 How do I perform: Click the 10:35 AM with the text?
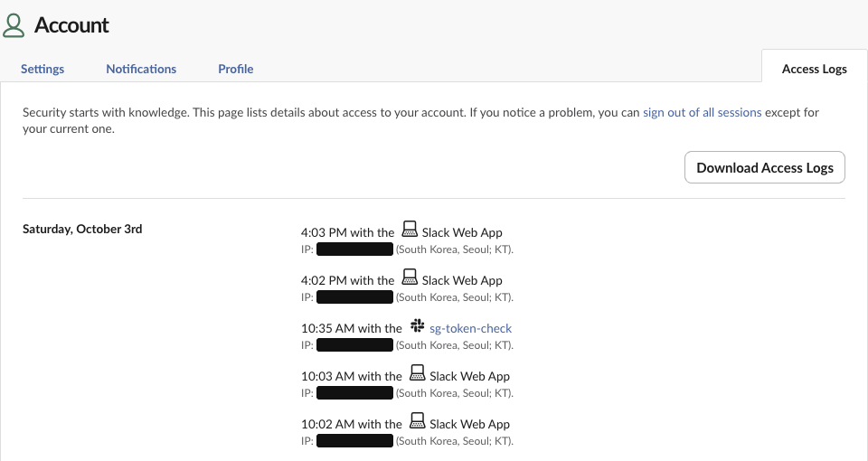[x=352, y=328]
